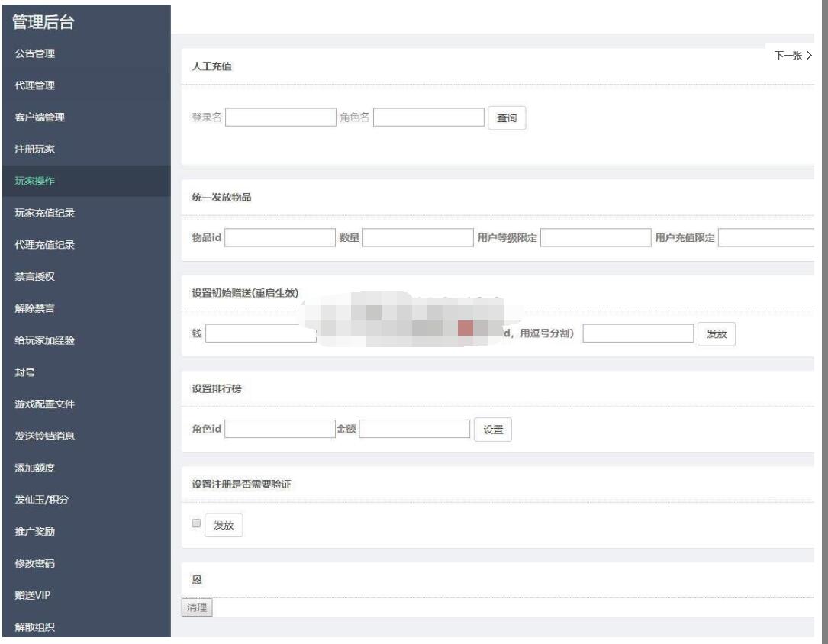
Task: Focus the 用户等级限定 input field
Action: pyautogui.click(x=595, y=238)
